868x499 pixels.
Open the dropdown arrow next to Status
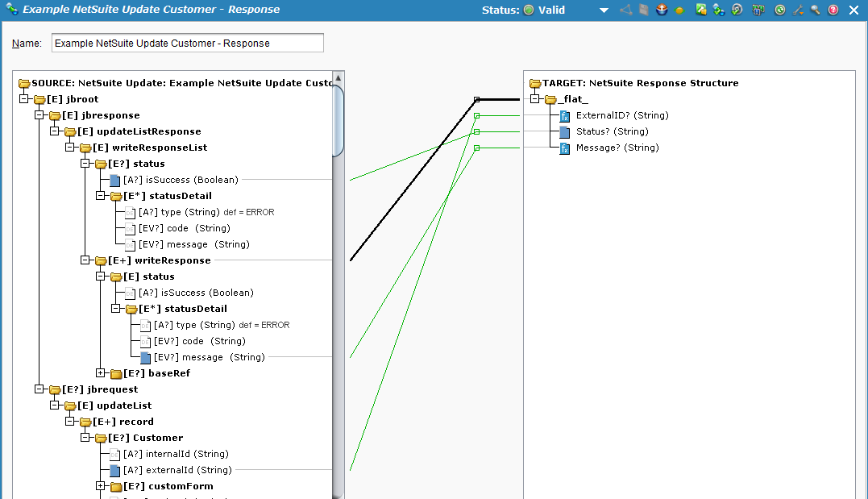coord(604,10)
